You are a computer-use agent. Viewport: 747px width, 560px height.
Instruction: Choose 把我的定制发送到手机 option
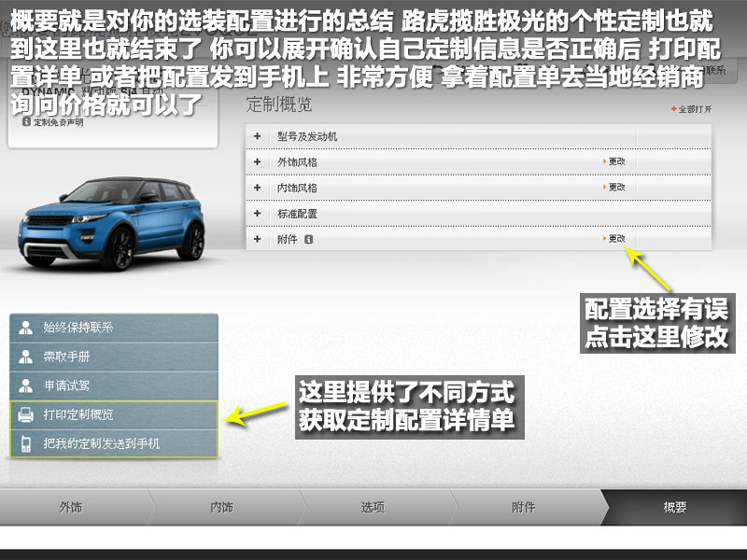tap(114, 444)
